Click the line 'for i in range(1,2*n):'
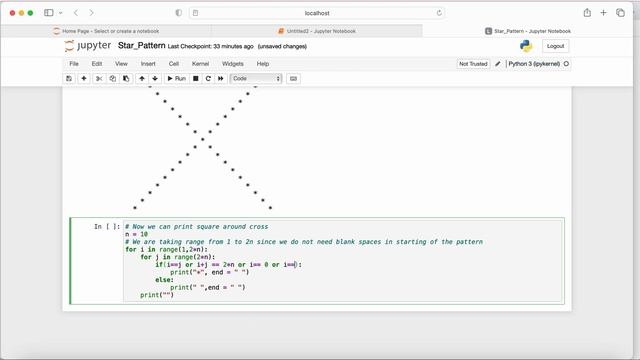Image resolution: width=640 pixels, height=360 pixels. (x=167, y=249)
